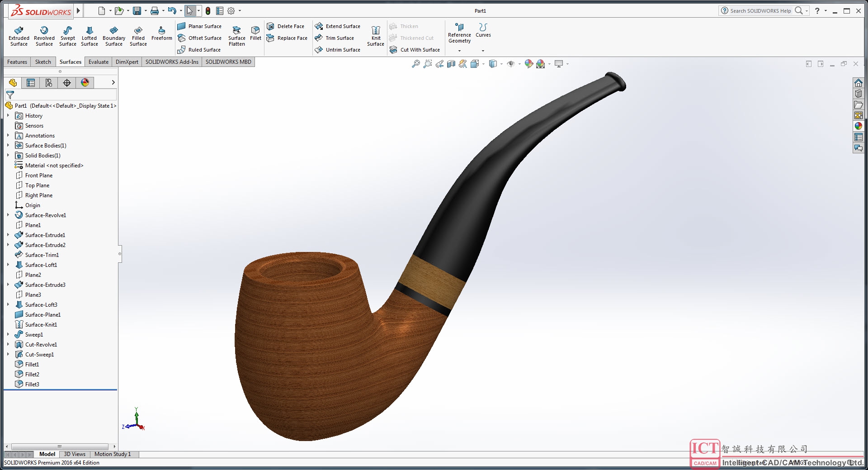
Task: Open the ConfigurationManager tab
Action: 49,83
